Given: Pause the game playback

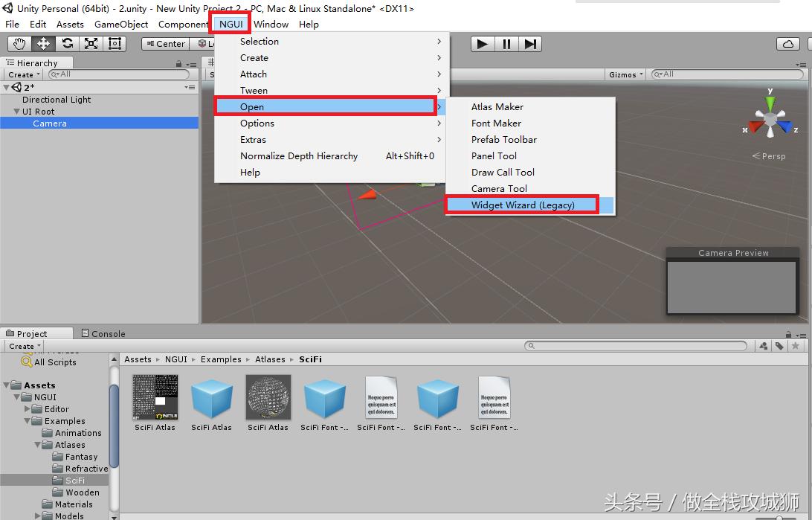Looking at the screenshot, I should tap(506, 44).
